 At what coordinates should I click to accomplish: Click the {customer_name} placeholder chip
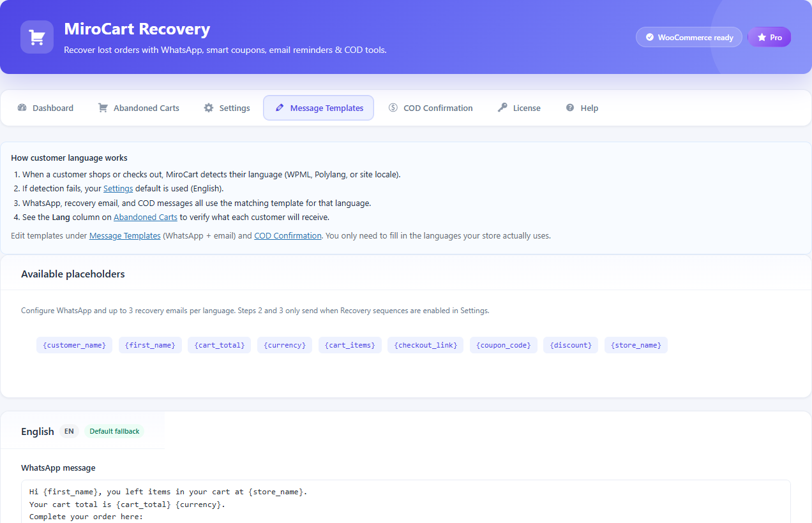click(x=75, y=345)
